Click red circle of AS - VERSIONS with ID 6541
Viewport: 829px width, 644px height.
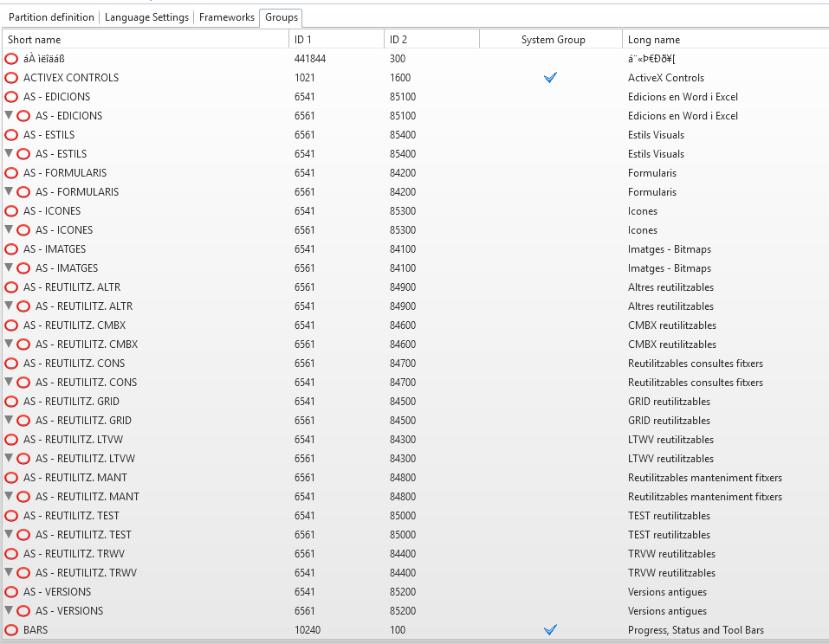[x=11, y=592]
